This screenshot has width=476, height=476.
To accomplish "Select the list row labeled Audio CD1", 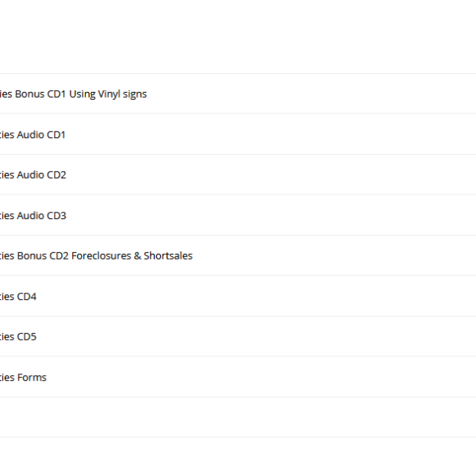I will coord(238,134).
